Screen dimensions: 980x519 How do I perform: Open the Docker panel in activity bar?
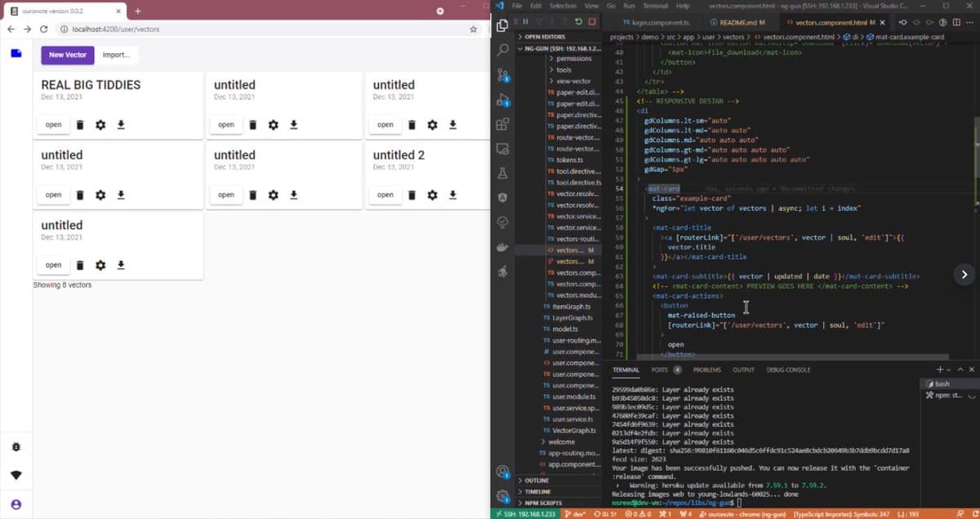pos(503,247)
